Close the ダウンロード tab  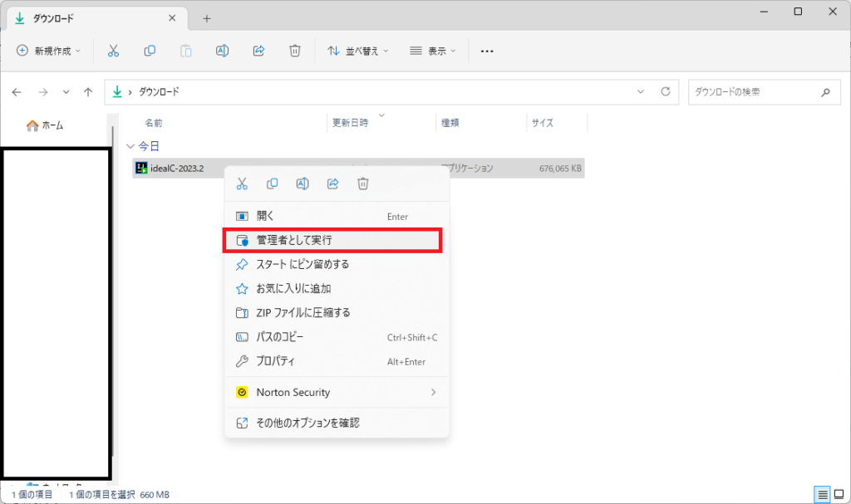point(172,18)
